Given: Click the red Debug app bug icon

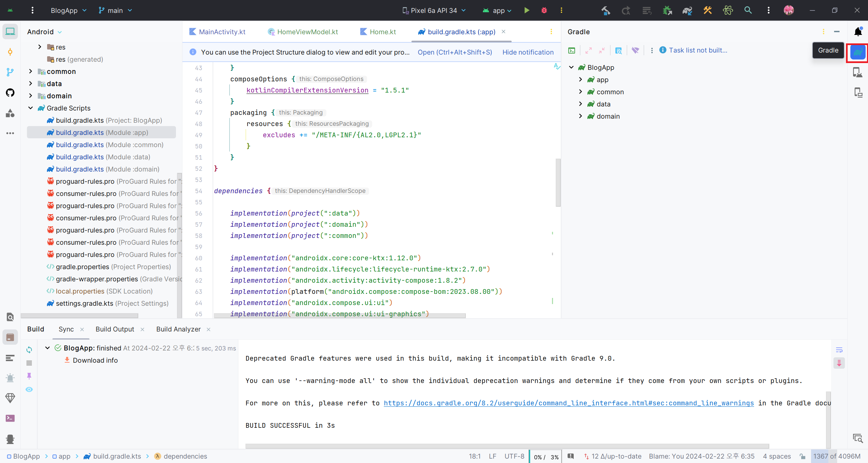Looking at the screenshot, I should [x=544, y=11].
